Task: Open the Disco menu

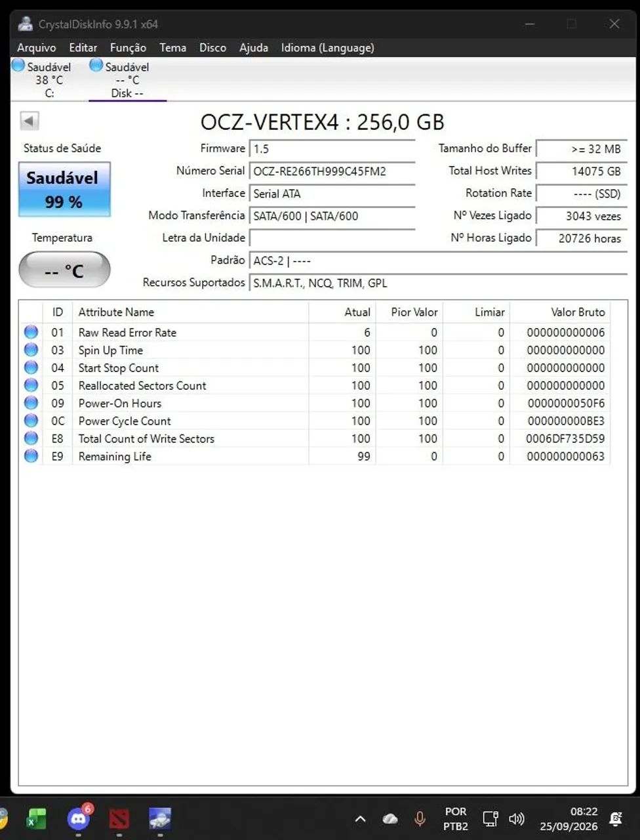Action: [212, 47]
